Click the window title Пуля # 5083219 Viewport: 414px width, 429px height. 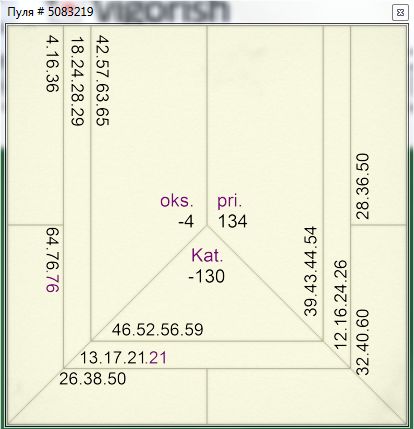tap(50, 12)
